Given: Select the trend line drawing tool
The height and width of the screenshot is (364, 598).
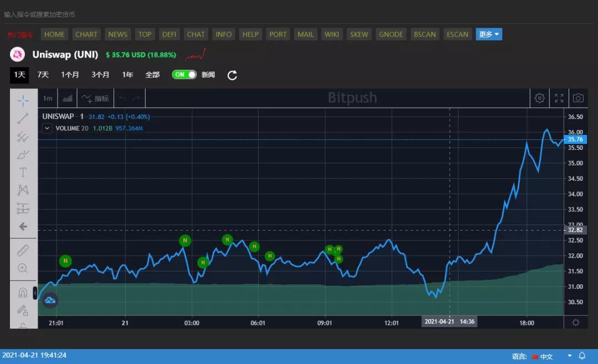Looking at the screenshot, I should [x=23, y=118].
